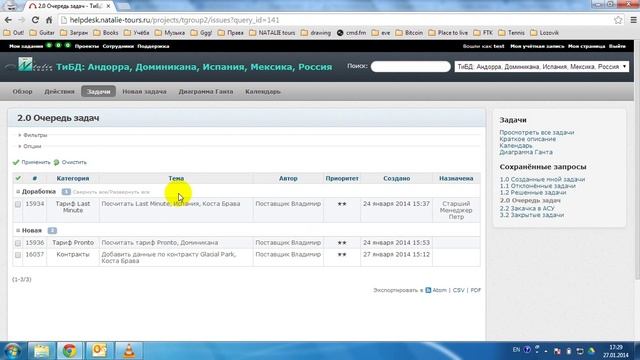Click the Выйти logout link

pos(617,46)
